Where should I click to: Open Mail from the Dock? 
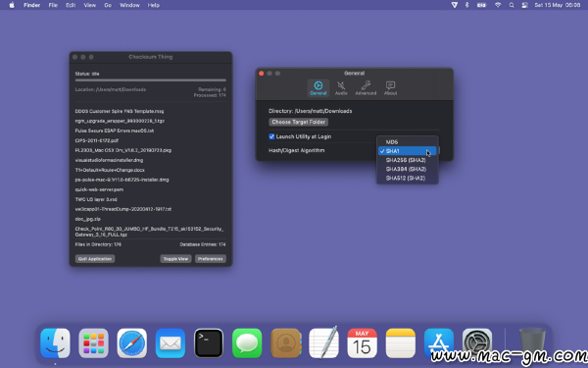[171, 343]
